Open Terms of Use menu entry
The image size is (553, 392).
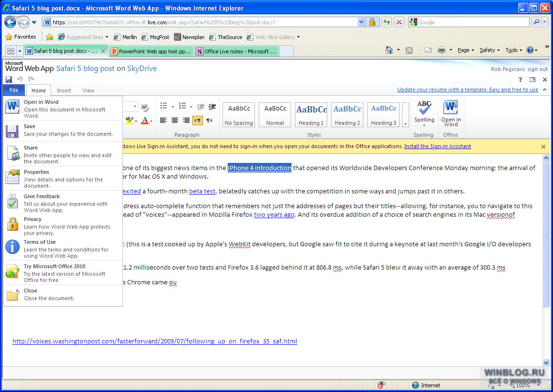coord(63,249)
